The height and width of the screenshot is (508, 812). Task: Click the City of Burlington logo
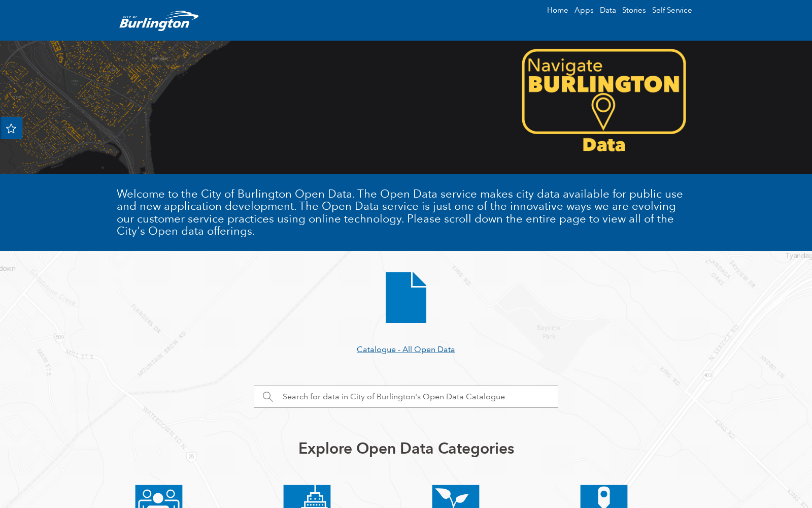pos(159,20)
